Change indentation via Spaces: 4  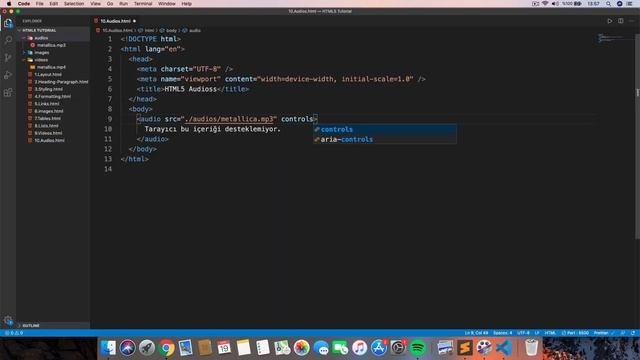[x=502, y=333]
